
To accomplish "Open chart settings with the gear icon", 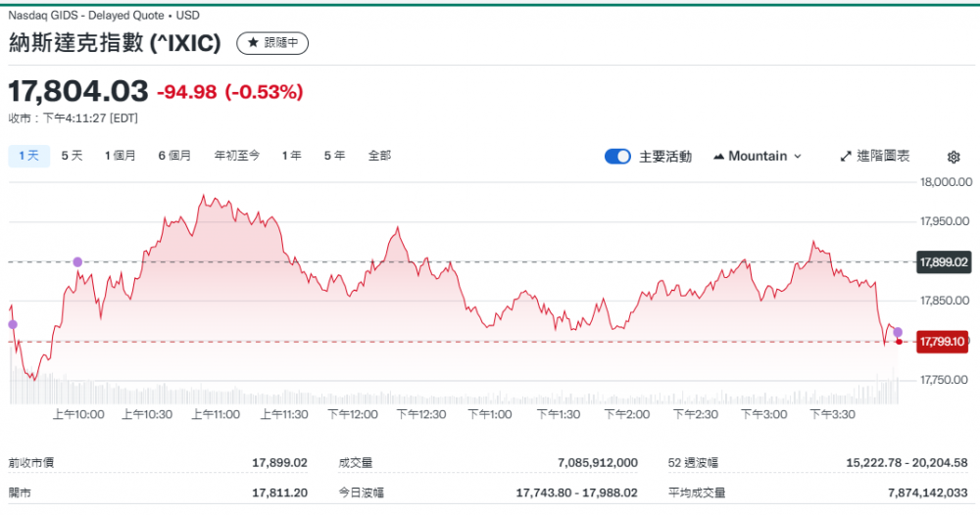I will [954, 157].
